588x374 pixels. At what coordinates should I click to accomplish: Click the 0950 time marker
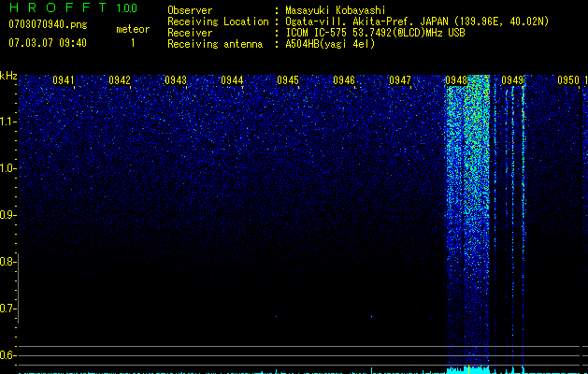click(568, 80)
